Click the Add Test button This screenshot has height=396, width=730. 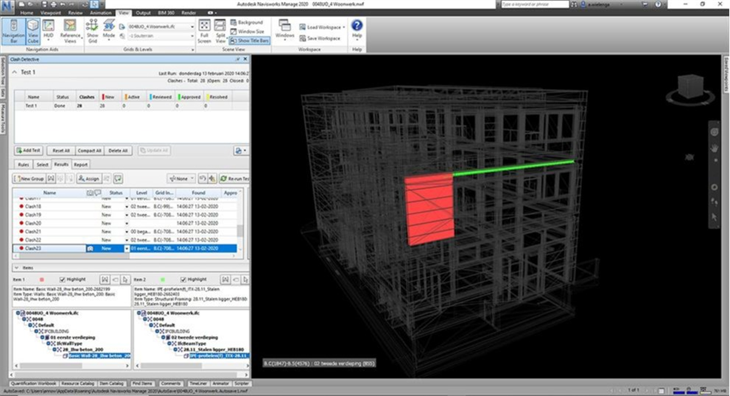(29, 151)
